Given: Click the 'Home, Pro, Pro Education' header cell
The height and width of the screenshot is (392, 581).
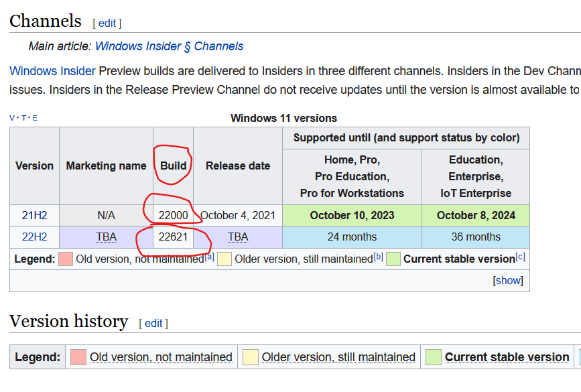Looking at the screenshot, I should click(352, 177).
